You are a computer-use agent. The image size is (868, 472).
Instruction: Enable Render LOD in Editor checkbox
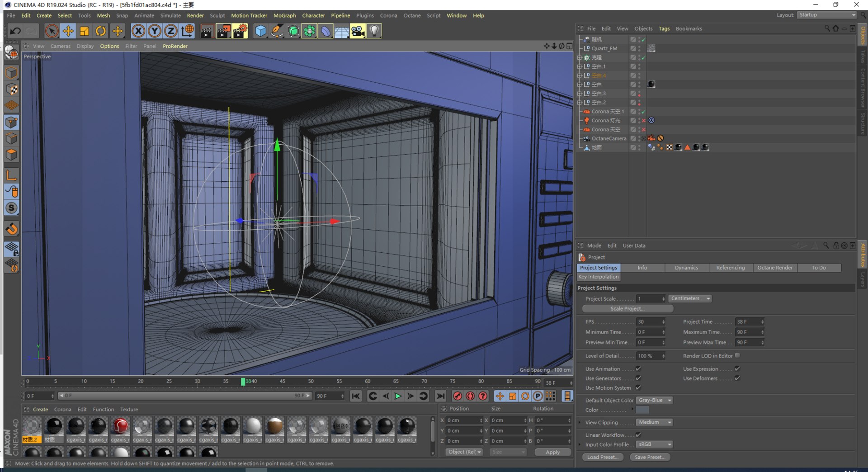[737, 356]
